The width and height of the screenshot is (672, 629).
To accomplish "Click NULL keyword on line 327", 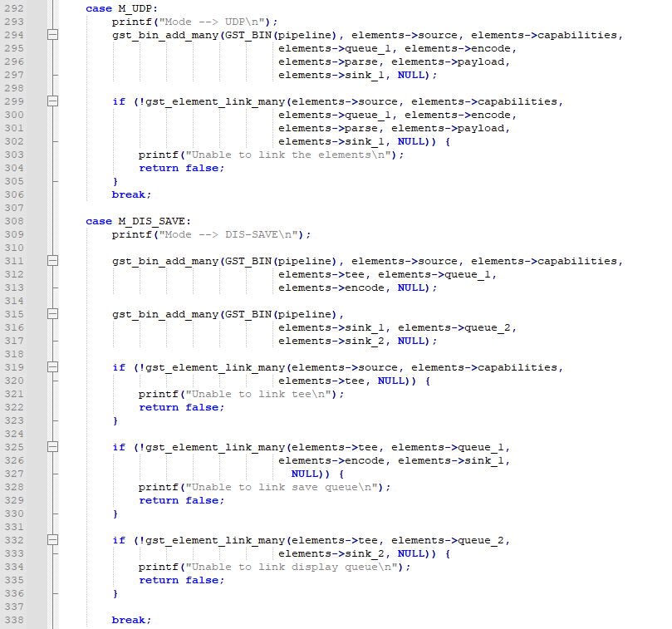I will tap(304, 474).
